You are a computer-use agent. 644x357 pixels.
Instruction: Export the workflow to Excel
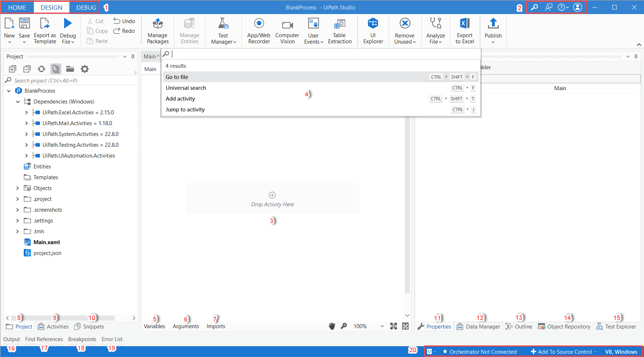pos(464,31)
